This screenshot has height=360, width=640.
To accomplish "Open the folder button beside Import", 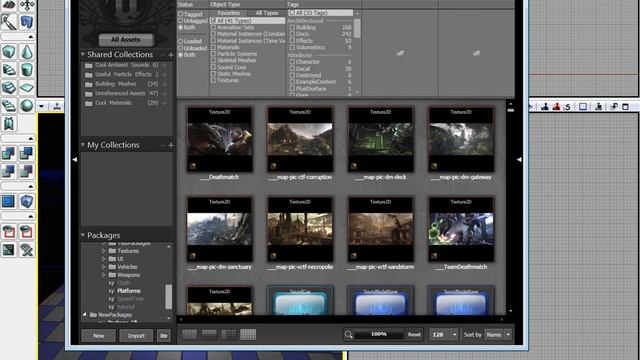I will [164, 336].
